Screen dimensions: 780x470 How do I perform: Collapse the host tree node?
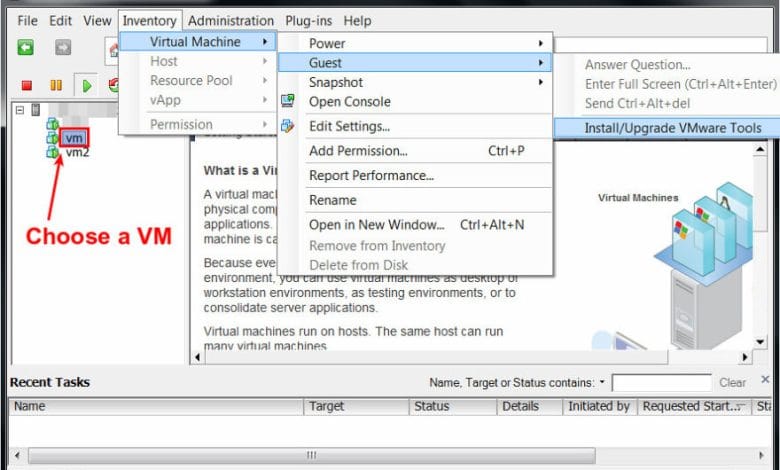20,110
